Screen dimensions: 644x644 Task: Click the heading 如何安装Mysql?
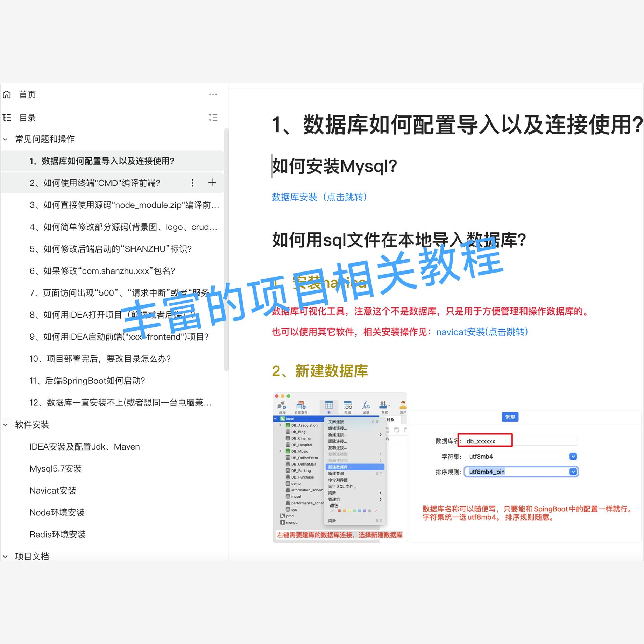click(x=334, y=166)
